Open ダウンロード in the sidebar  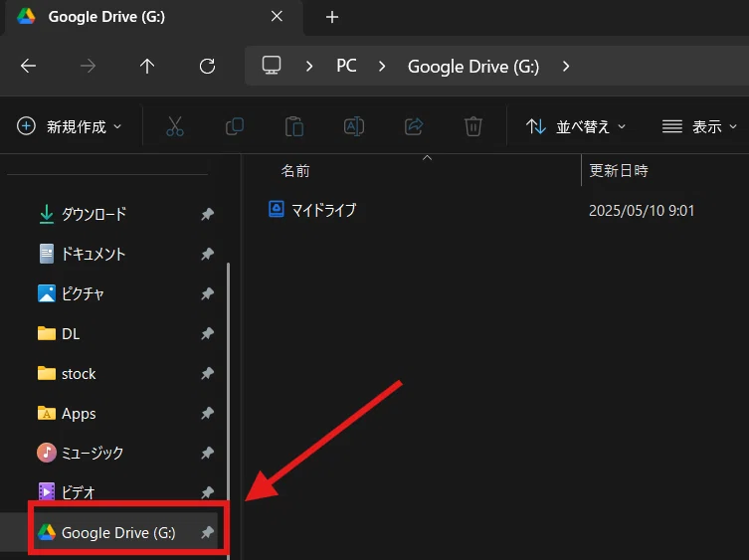click(94, 214)
